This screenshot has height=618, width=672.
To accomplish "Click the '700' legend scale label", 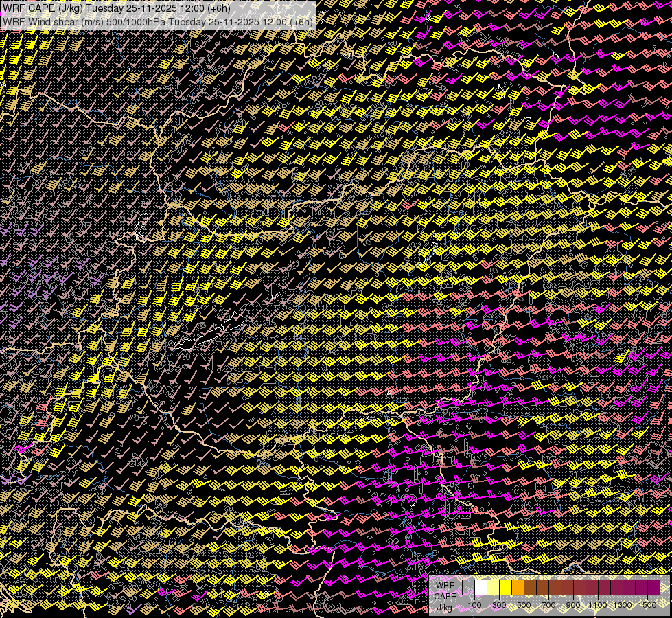I will pyautogui.click(x=548, y=605).
